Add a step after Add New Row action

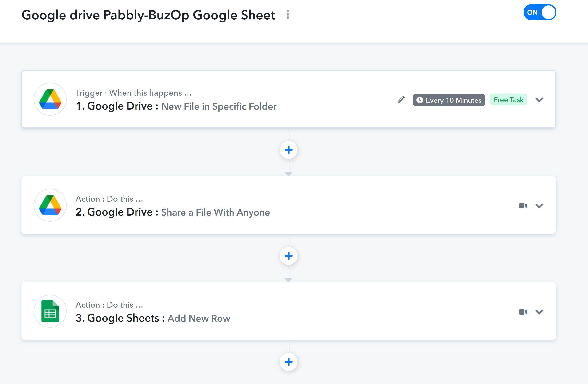288,362
